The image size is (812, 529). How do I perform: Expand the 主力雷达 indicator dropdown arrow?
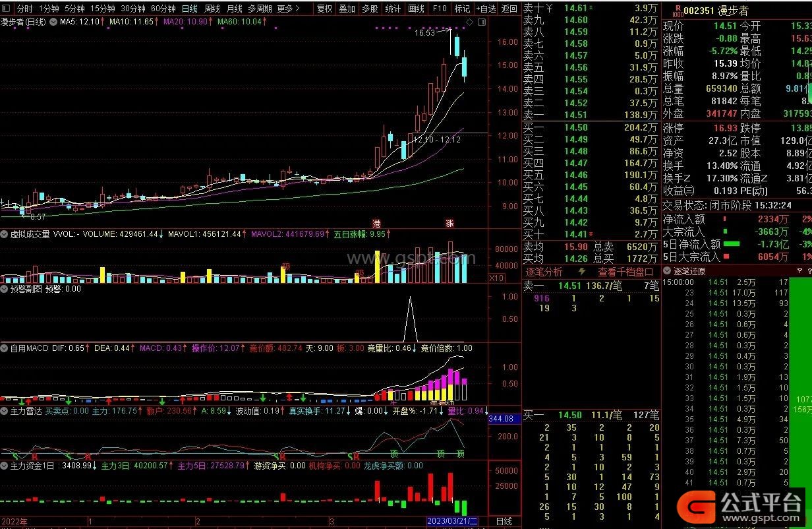[5, 411]
